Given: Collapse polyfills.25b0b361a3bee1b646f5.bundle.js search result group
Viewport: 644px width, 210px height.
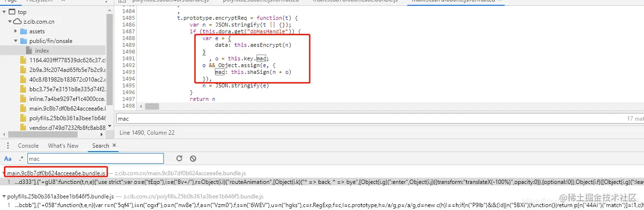Looking at the screenshot, I should coord(3,196).
